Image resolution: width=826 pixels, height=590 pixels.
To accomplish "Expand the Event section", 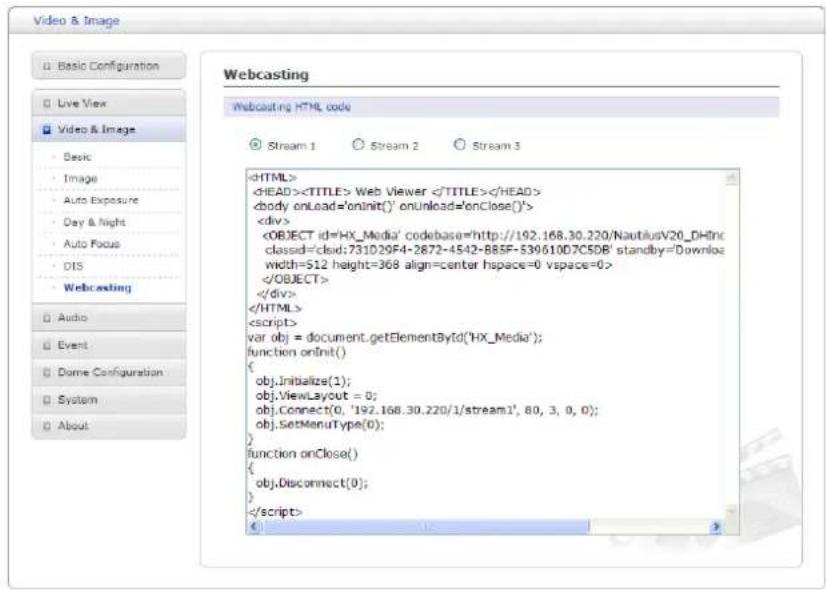I will (109, 345).
